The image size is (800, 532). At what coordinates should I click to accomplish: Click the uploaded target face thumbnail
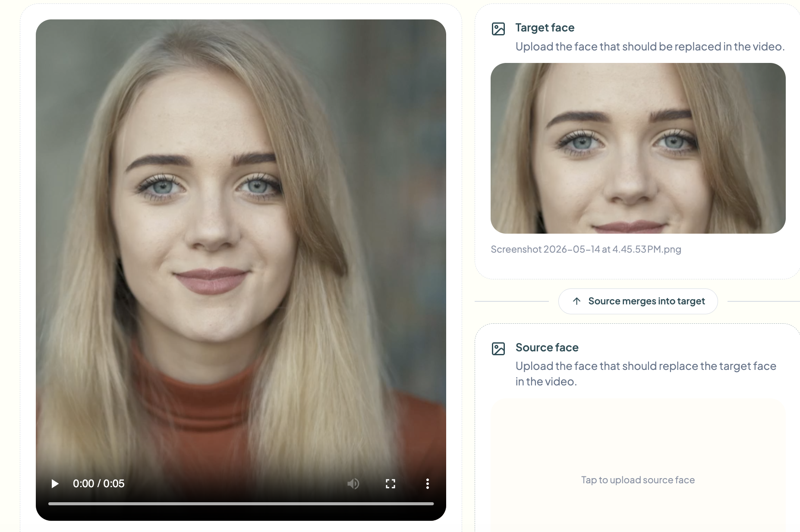point(638,148)
